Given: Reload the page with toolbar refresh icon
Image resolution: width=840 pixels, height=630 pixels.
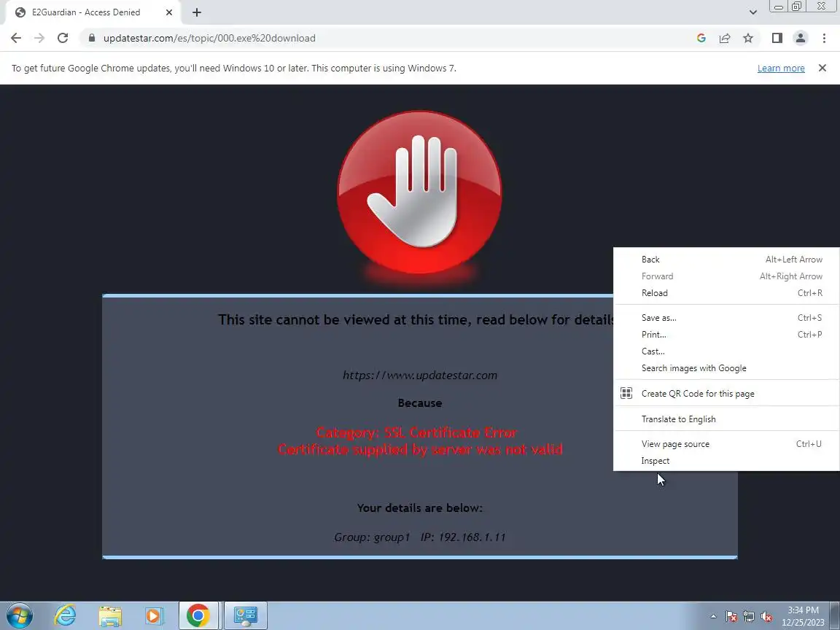Looking at the screenshot, I should tap(63, 38).
